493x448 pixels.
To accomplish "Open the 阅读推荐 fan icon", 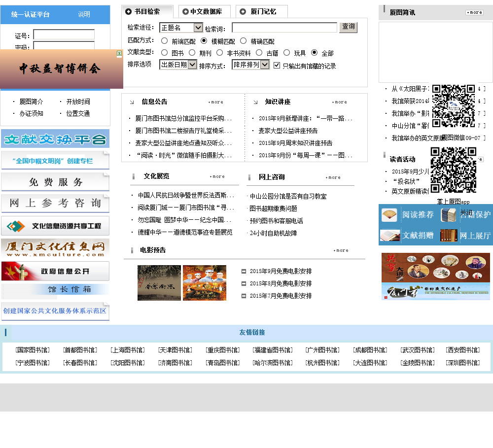I will (389, 215).
